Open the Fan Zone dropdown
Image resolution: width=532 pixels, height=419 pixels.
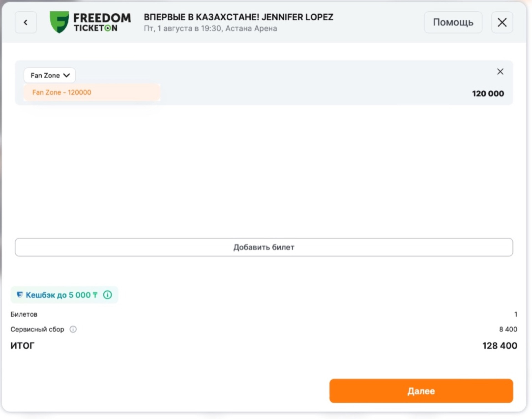[x=50, y=75]
